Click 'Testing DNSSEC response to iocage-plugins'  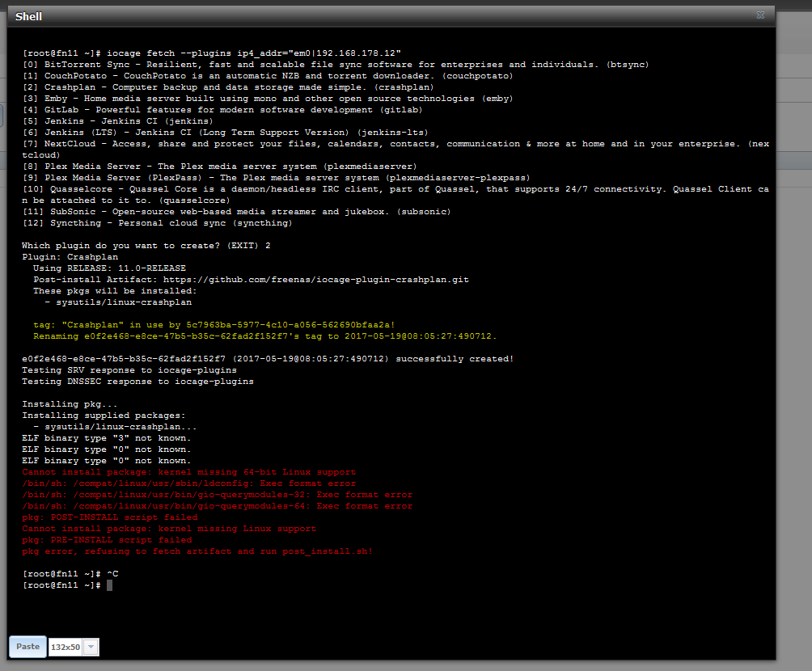click(137, 382)
